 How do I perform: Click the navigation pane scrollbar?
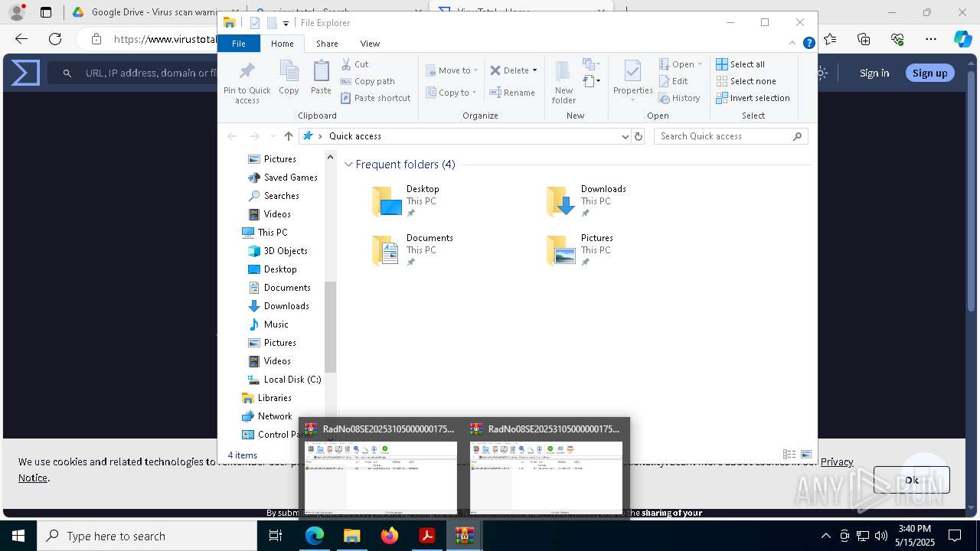click(330, 326)
